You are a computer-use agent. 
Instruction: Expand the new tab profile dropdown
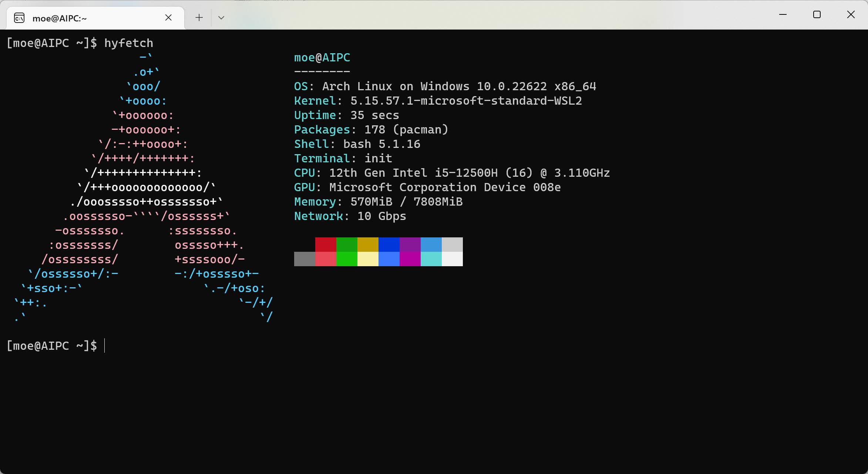[x=221, y=17]
